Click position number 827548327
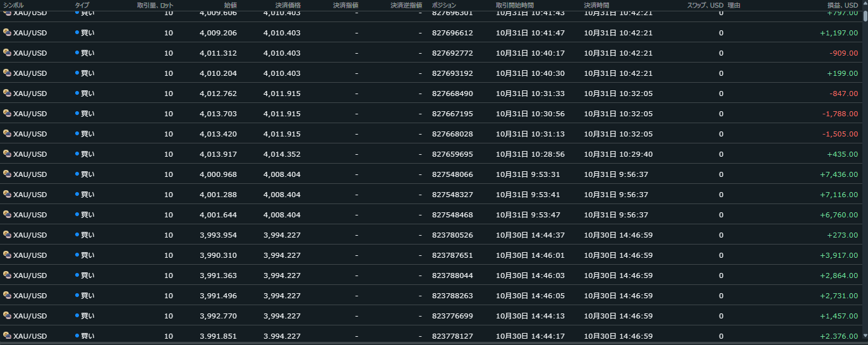This screenshot has height=345, width=868. [x=452, y=195]
